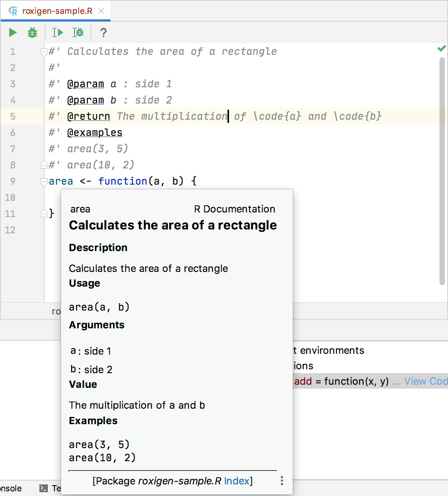Click the 'b: side 2' argument row
Image resolution: width=448 pixels, height=496 pixels.
[92, 370]
